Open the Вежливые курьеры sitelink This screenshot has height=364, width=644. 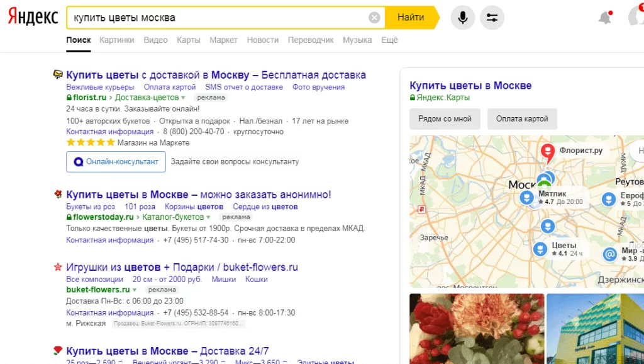click(100, 87)
